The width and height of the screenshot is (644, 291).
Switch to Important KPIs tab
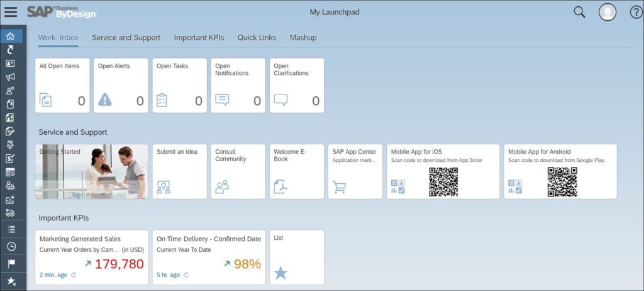point(199,37)
